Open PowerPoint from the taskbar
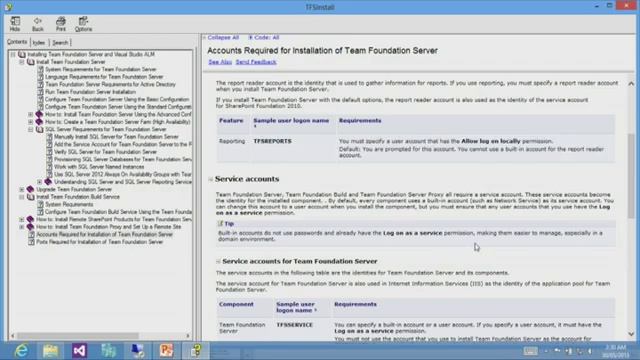Screen dimensions: 640x360 [167, 351]
